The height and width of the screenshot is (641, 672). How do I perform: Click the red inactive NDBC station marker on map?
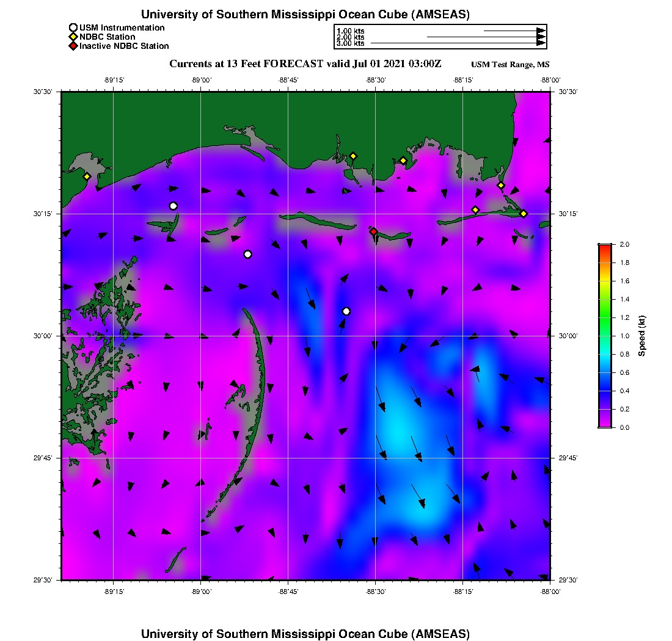(x=373, y=231)
